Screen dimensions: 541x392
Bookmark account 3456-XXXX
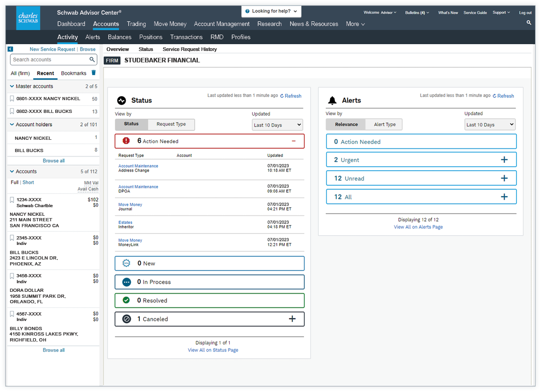click(x=12, y=276)
